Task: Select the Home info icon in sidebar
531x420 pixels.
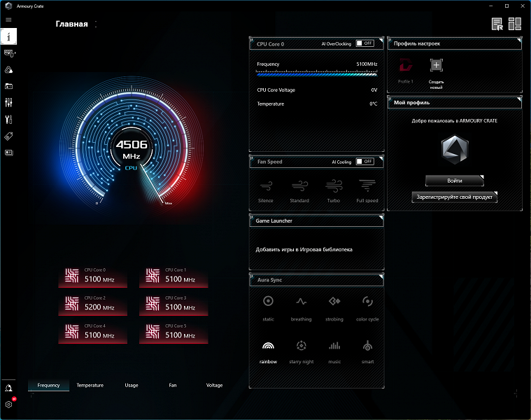Action: coord(8,36)
